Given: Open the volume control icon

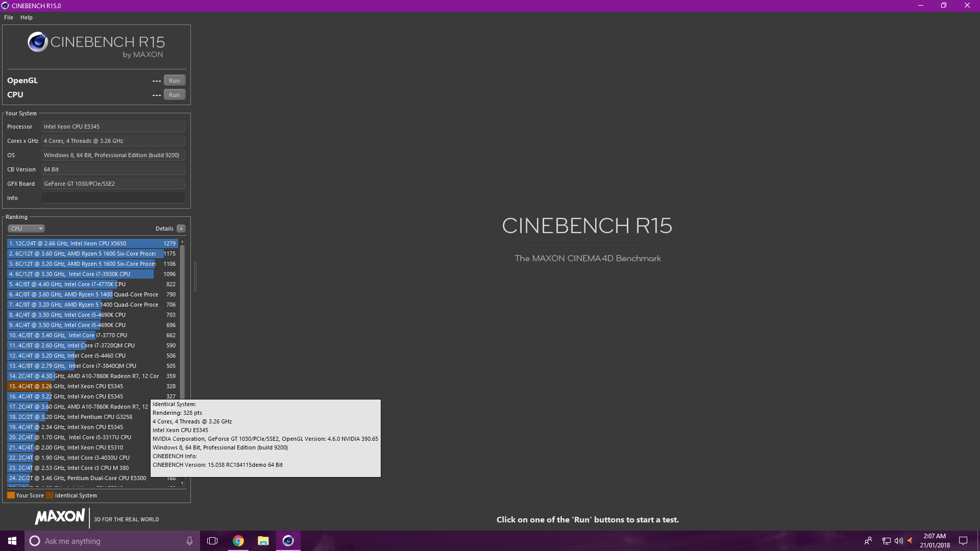Looking at the screenshot, I should [898, 541].
